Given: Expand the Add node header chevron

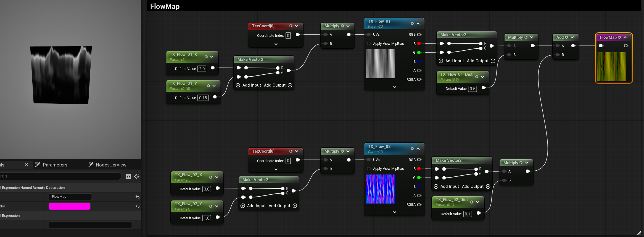Looking at the screenshot, I should pos(572,37).
